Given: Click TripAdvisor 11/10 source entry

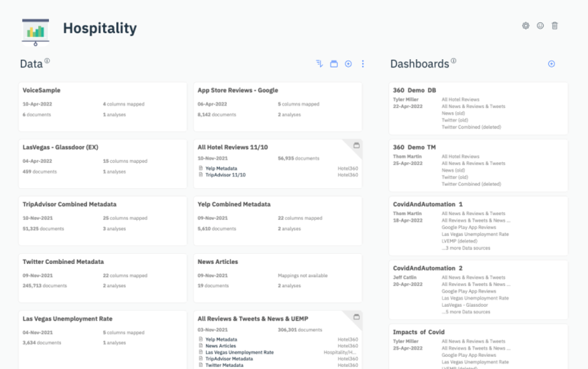Looking at the screenshot, I should click(x=226, y=175).
